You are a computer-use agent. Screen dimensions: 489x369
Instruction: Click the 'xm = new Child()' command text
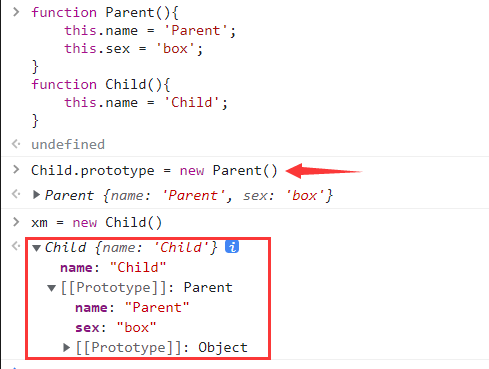96,222
